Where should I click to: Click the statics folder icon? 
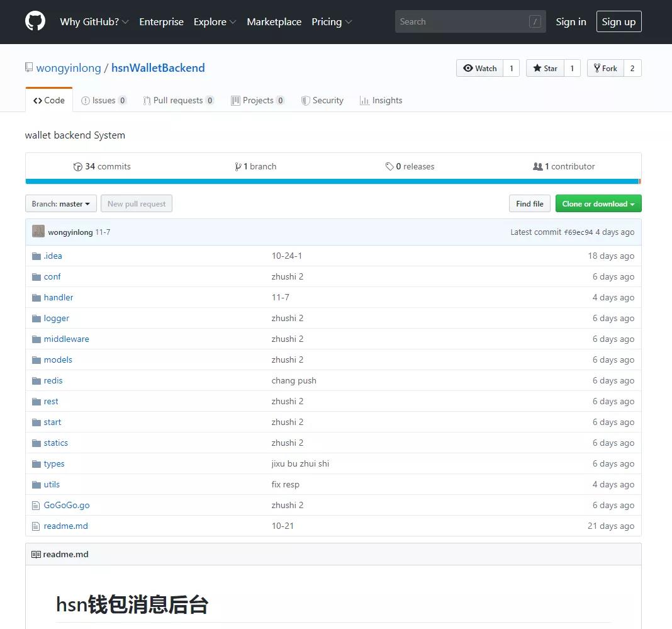click(36, 443)
